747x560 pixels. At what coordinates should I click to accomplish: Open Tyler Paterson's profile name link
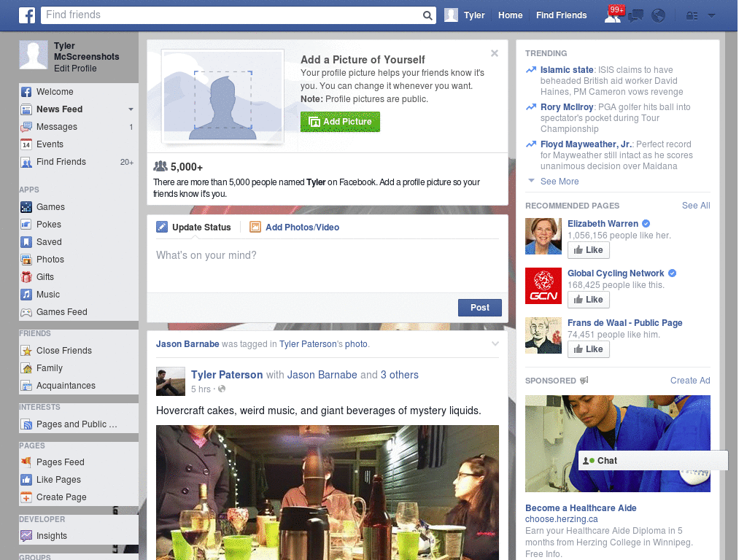click(x=227, y=375)
